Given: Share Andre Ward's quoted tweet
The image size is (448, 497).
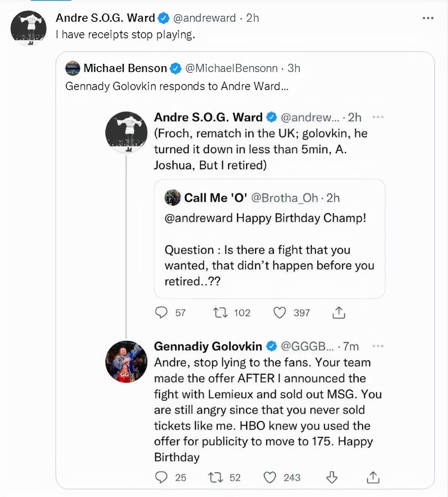Looking at the screenshot, I should (x=338, y=312).
